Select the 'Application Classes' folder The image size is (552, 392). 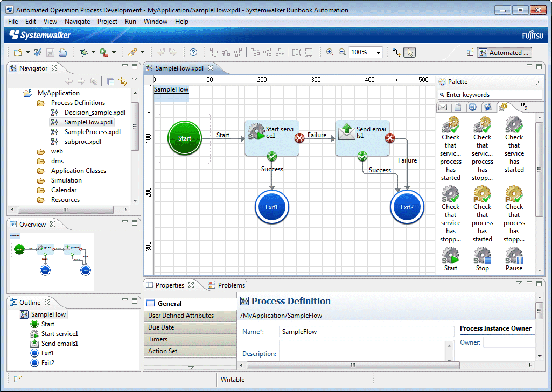click(x=72, y=171)
